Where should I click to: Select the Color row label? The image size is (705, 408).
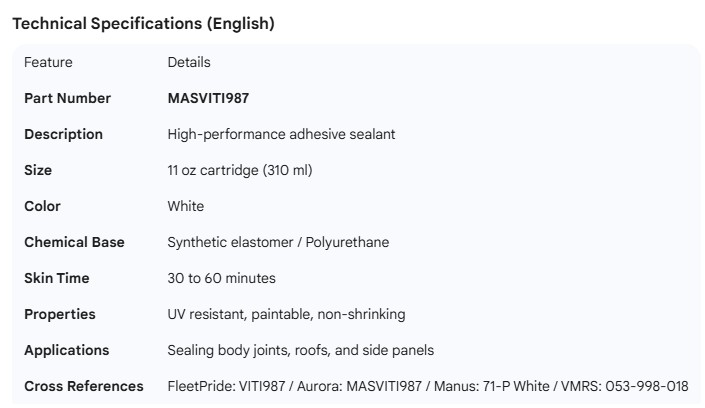[42, 206]
